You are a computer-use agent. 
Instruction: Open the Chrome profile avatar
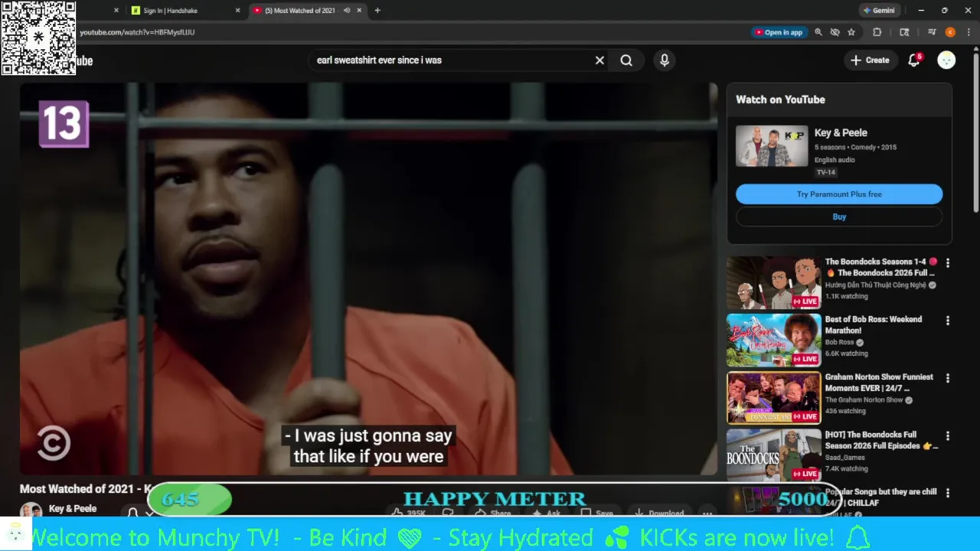950,32
